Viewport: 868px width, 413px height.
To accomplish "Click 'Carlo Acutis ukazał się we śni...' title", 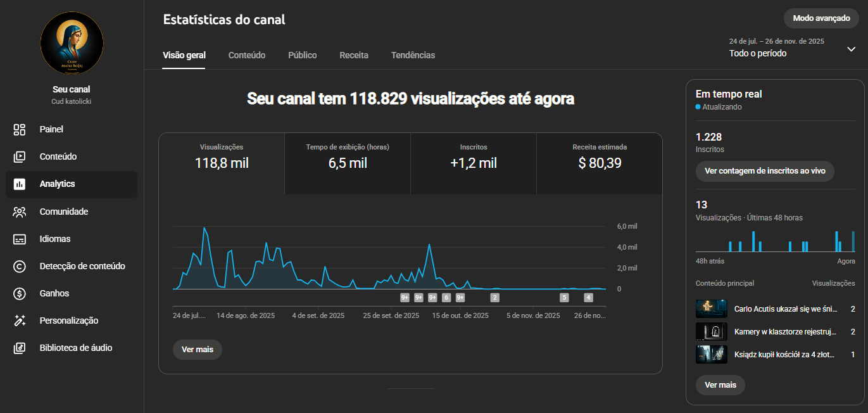I will (786, 309).
